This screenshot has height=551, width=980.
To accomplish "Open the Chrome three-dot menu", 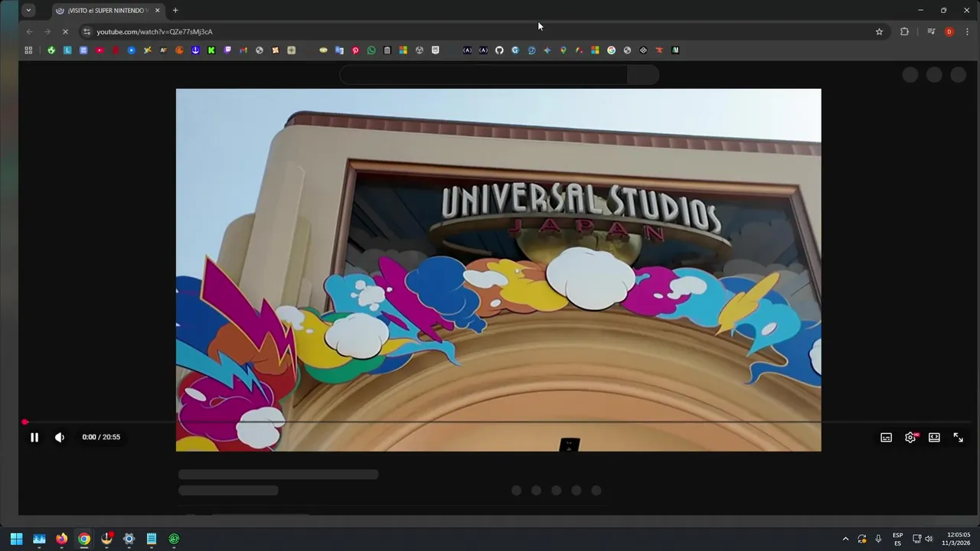I will click(x=968, y=31).
